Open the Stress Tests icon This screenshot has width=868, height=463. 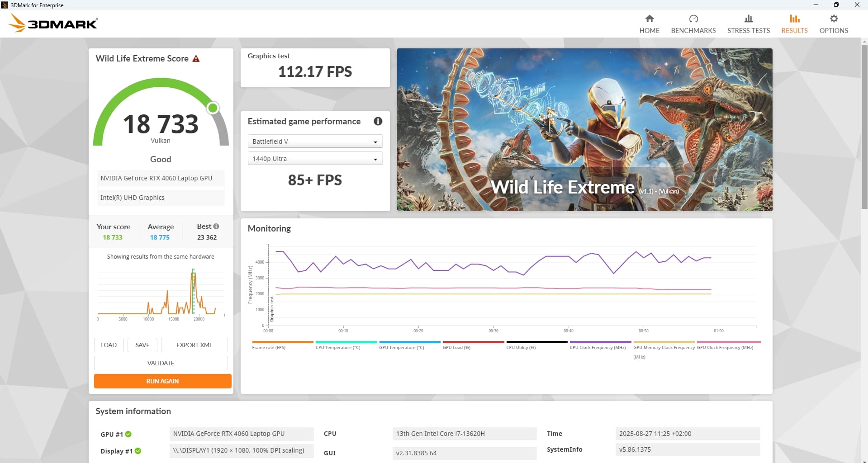(749, 19)
